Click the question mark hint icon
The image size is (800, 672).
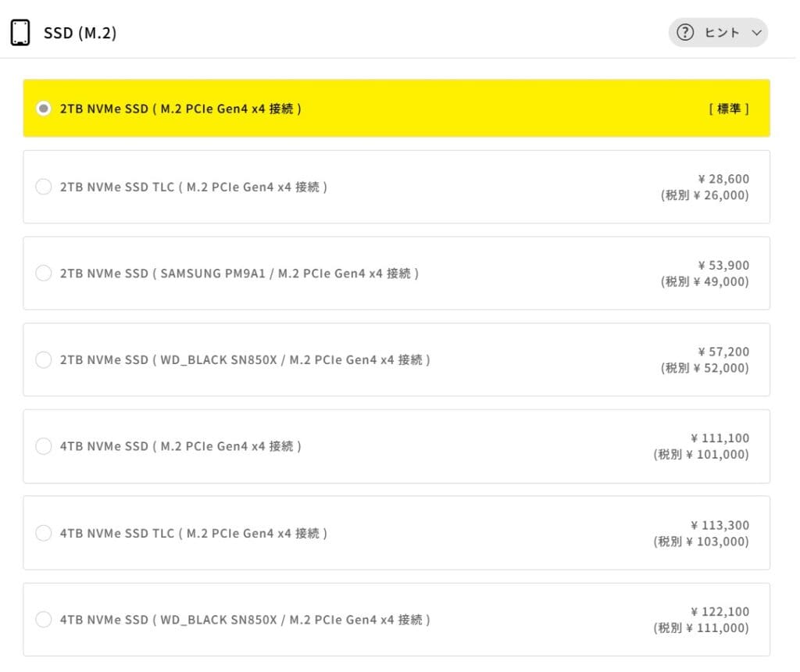685,33
